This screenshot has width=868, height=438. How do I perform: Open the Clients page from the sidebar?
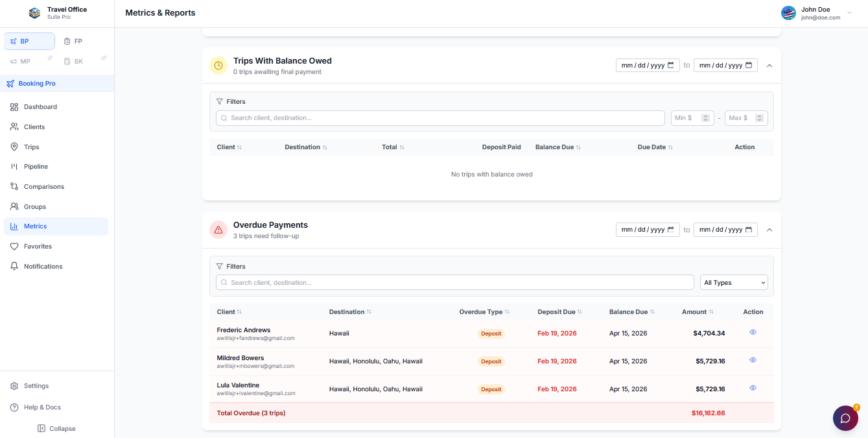pos(36,127)
